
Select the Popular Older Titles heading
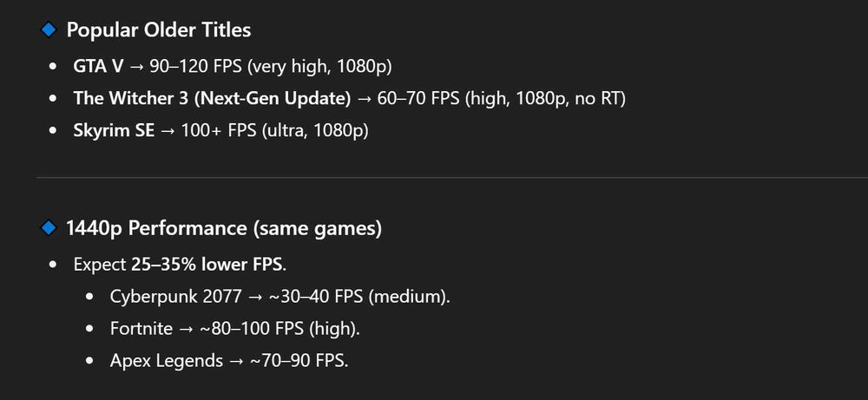pos(159,30)
